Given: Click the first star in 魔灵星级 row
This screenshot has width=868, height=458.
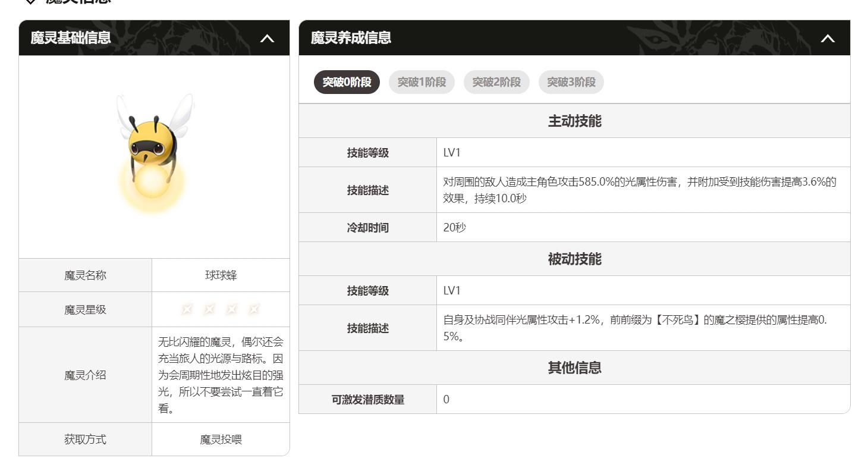Looking at the screenshot, I should (187, 309).
